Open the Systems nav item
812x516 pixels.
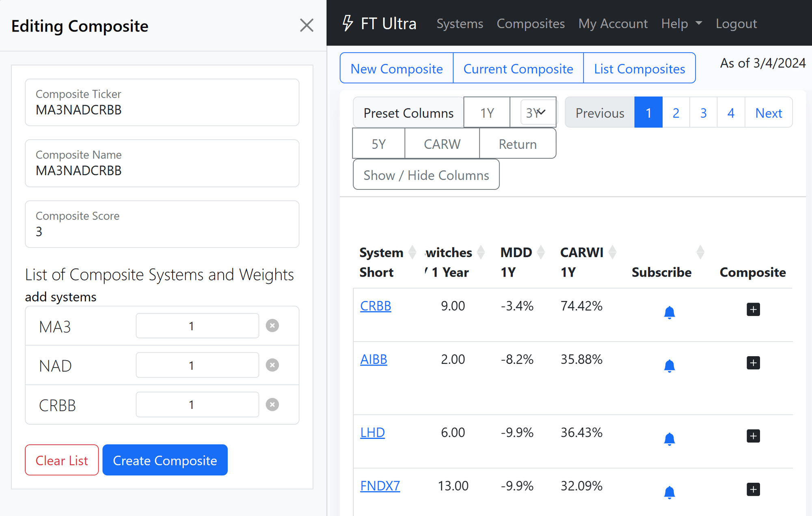[460, 24]
